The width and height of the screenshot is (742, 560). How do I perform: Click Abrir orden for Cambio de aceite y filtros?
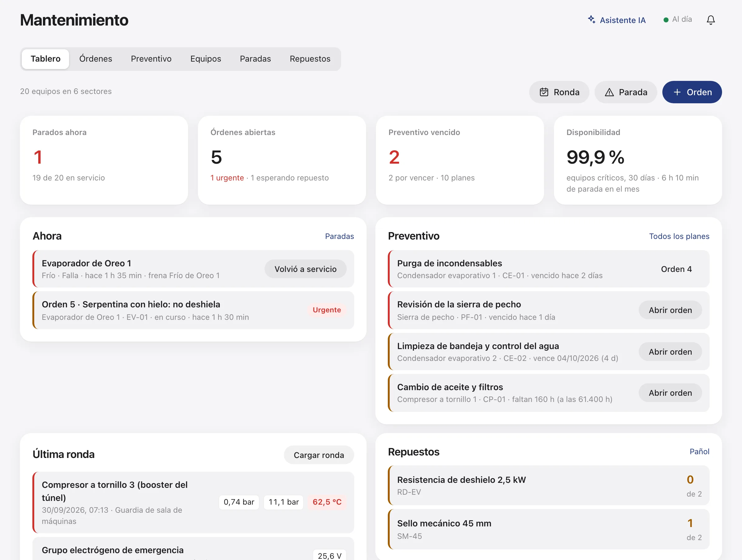click(670, 393)
